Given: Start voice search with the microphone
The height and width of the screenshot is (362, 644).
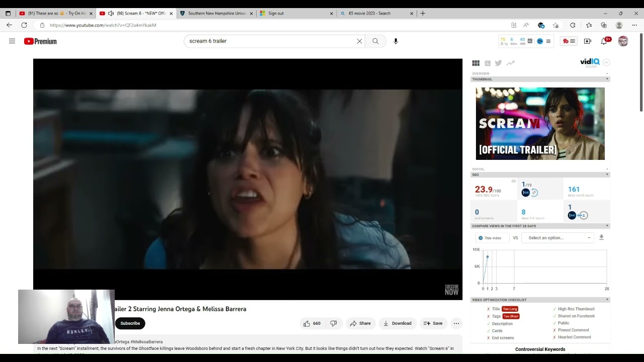Looking at the screenshot, I should click(395, 41).
